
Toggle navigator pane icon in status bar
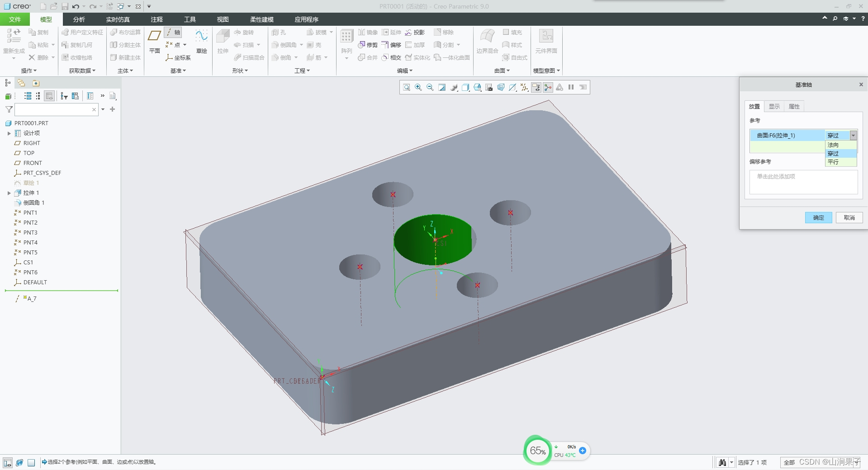[x=8, y=462]
